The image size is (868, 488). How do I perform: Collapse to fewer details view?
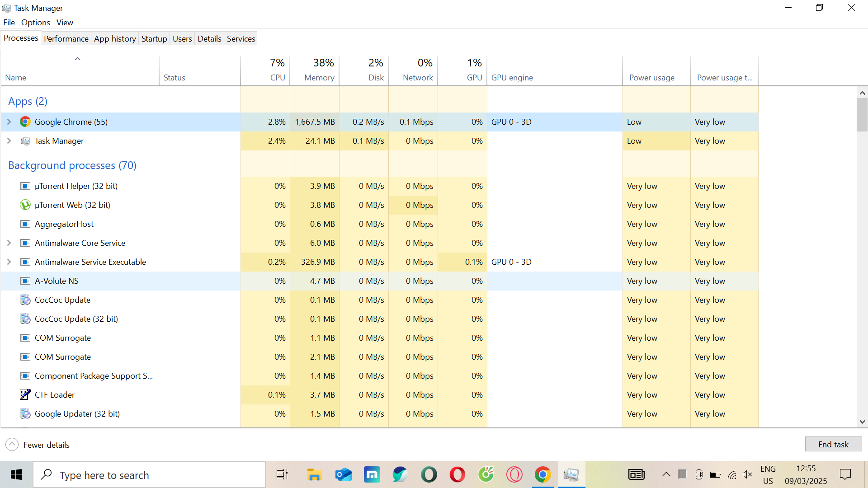38,445
